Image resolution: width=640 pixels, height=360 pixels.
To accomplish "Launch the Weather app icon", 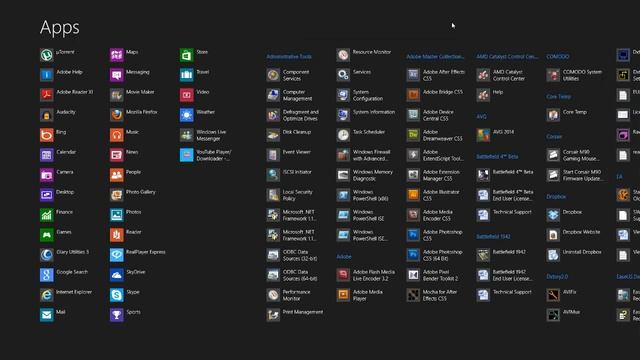I will click(x=187, y=115).
